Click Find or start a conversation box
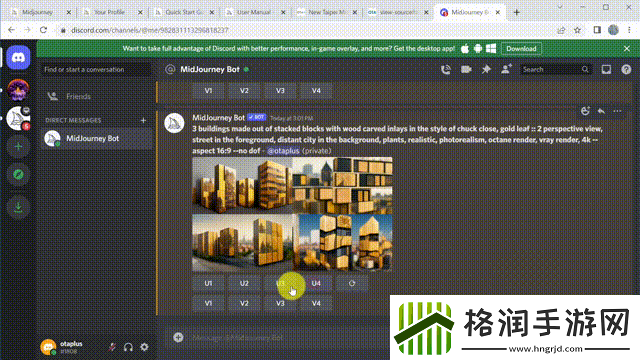The height and width of the screenshot is (360, 640). click(96, 69)
